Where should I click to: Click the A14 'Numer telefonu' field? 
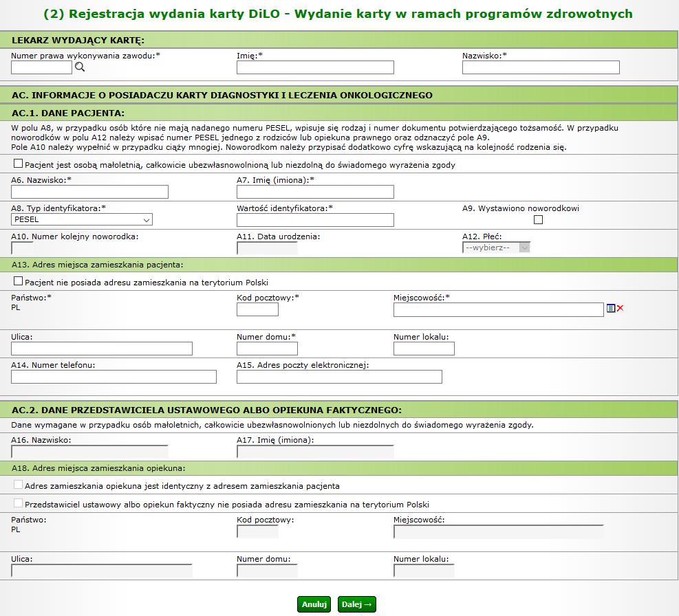pyautogui.click(x=114, y=377)
